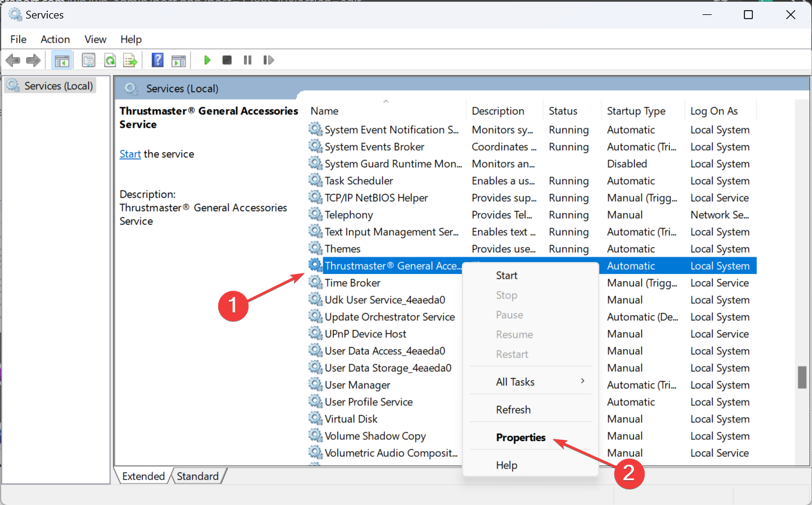Choose Help in the context menu
The image size is (812, 505).
pos(531,465)
